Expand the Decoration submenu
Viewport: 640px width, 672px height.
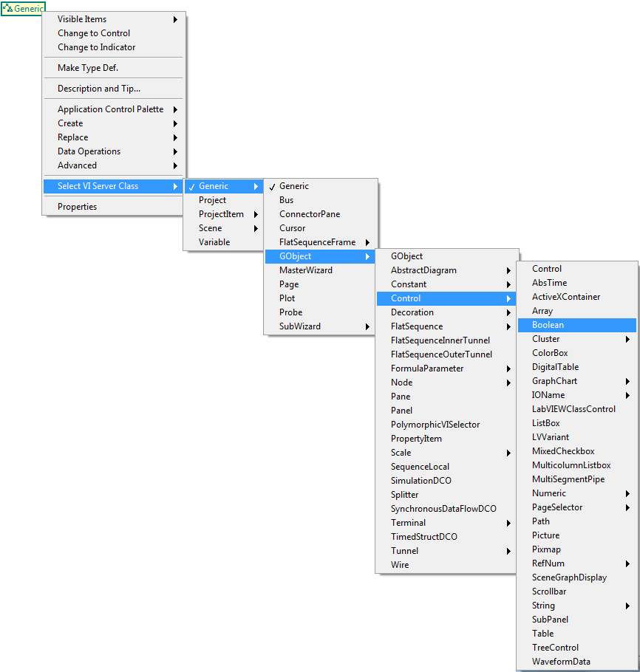tap(446, 312)
